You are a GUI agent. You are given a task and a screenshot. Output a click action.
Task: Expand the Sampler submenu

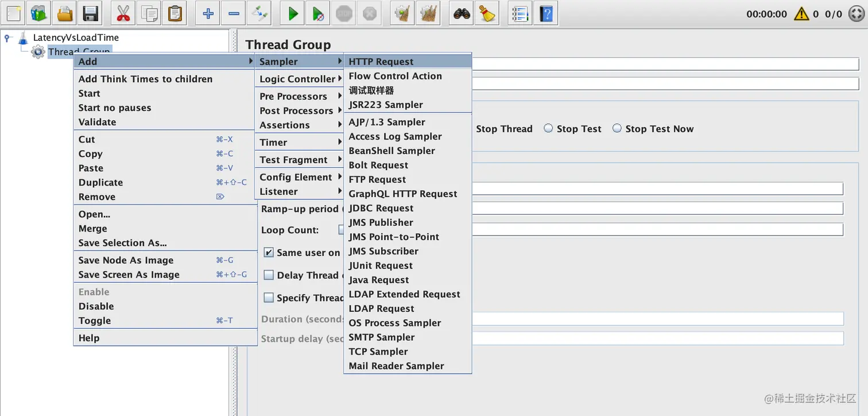[300, 61]
